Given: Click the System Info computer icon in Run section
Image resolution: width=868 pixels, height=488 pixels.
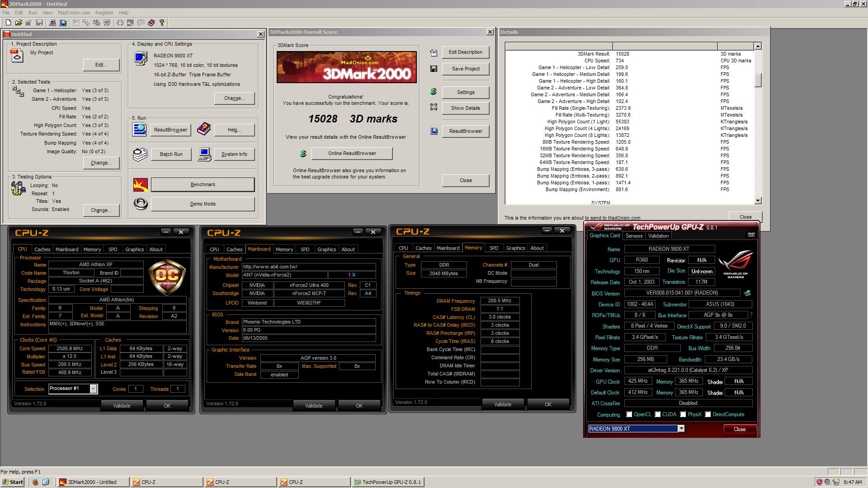Looking at the screenshot, I should [x=204, y=154].
